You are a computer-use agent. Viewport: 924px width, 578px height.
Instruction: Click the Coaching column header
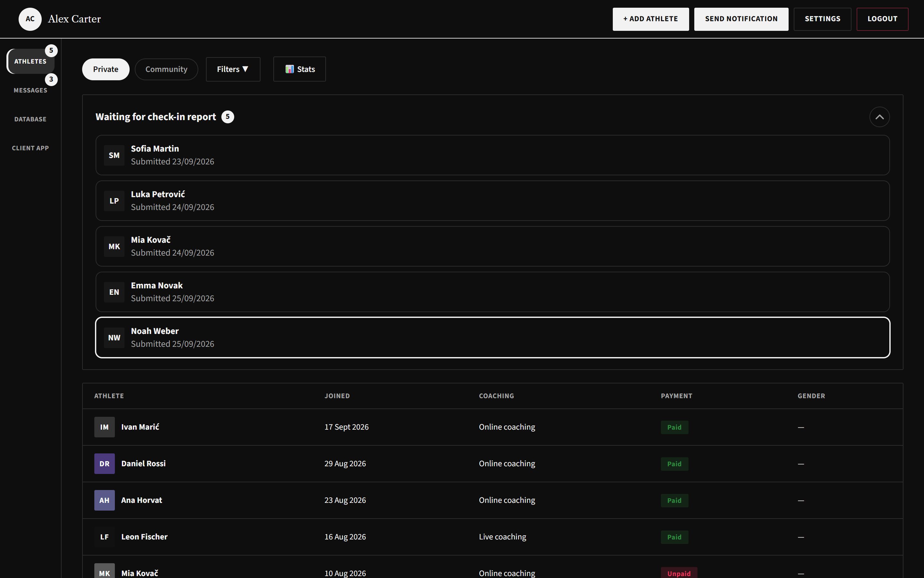pyautogui.click(x=496, y=396)
